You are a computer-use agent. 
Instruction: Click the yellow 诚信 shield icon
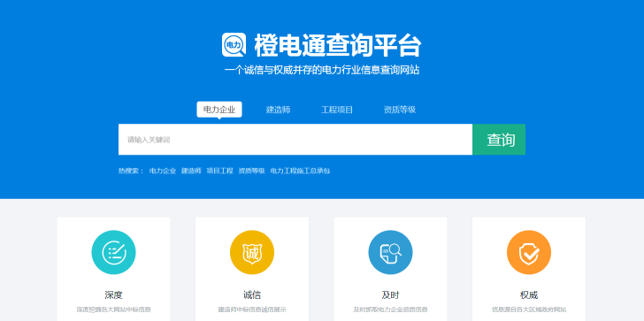pos(252,252)
